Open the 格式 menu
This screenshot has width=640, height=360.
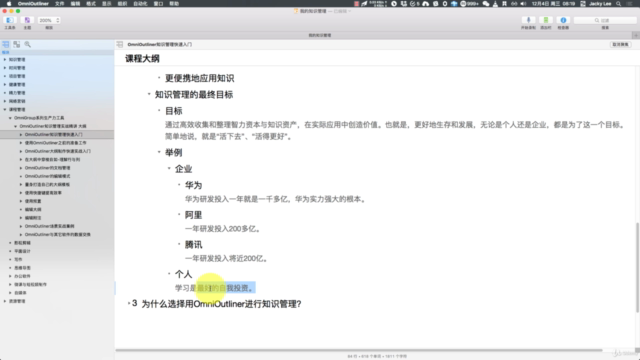coord(91,4)
